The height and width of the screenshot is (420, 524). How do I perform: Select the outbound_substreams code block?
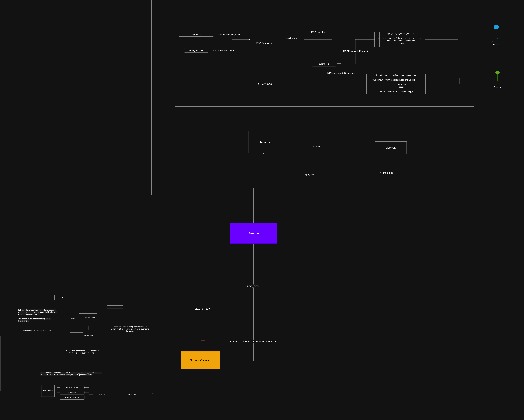[396, 84]
